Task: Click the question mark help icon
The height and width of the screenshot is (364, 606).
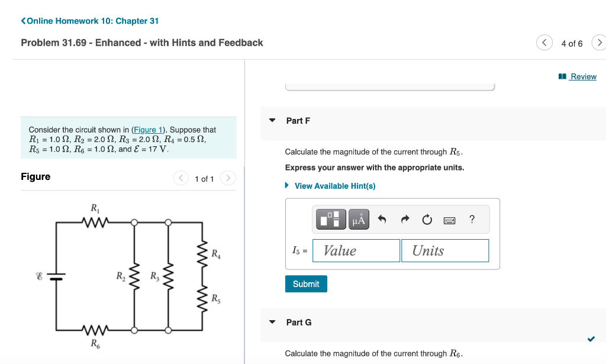Action: (471, 219)
